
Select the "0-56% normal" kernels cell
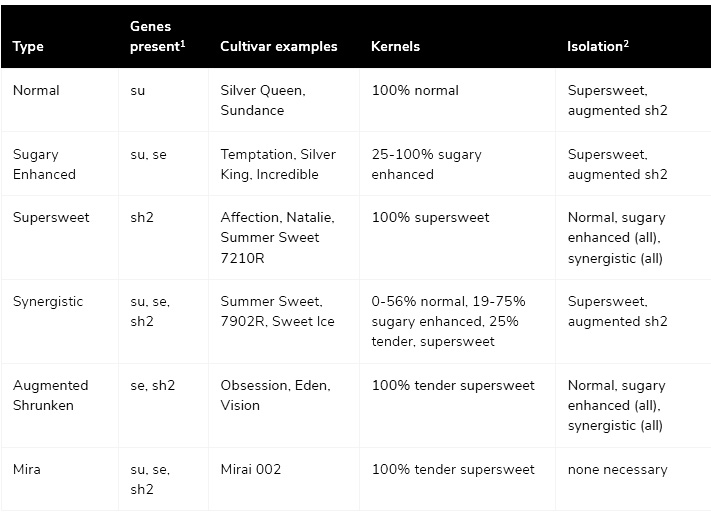[x=448, y=321]
